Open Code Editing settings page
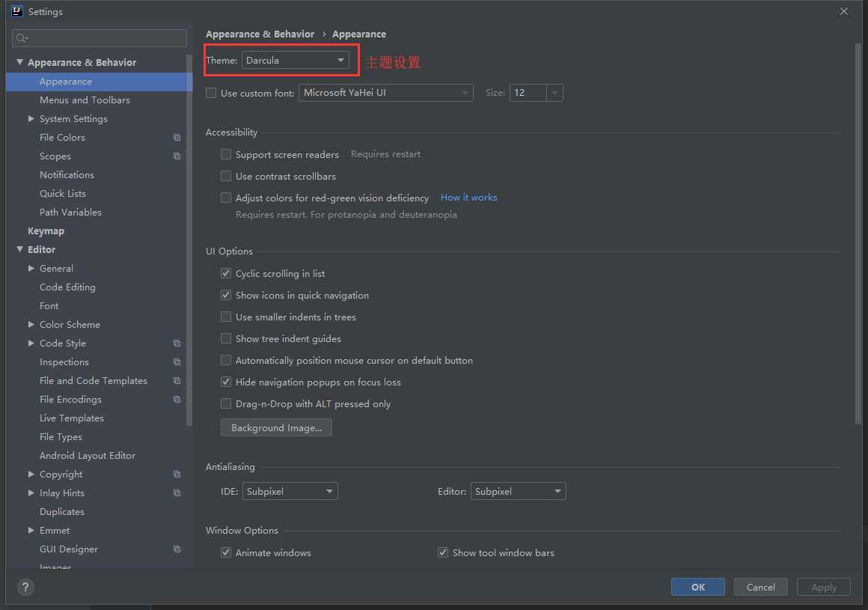 pyautogui.click(x=67, y=287)
